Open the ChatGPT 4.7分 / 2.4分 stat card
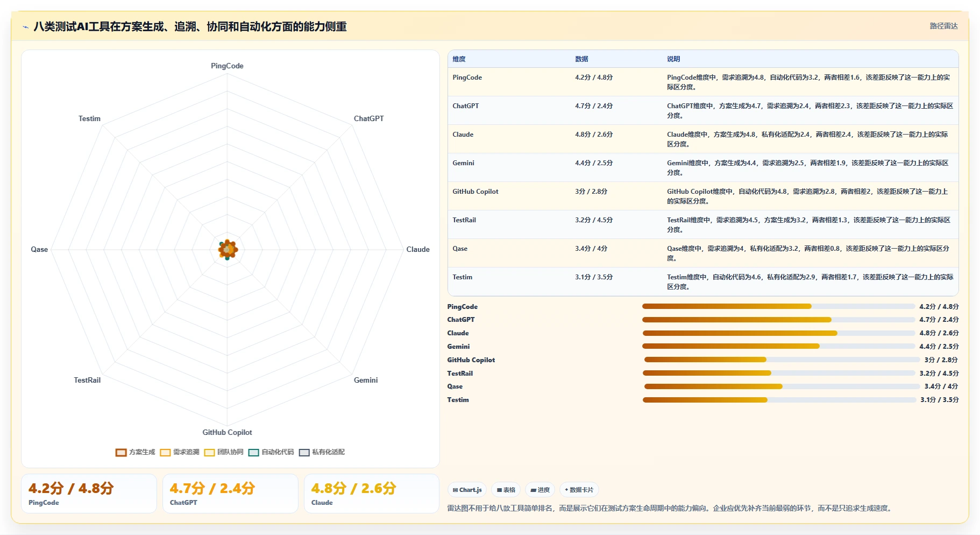980x535 pixels. 230,494
